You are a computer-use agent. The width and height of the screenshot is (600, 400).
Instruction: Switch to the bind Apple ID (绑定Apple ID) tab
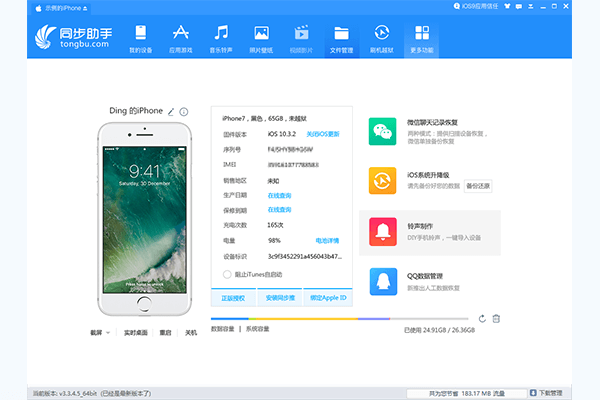328,297
